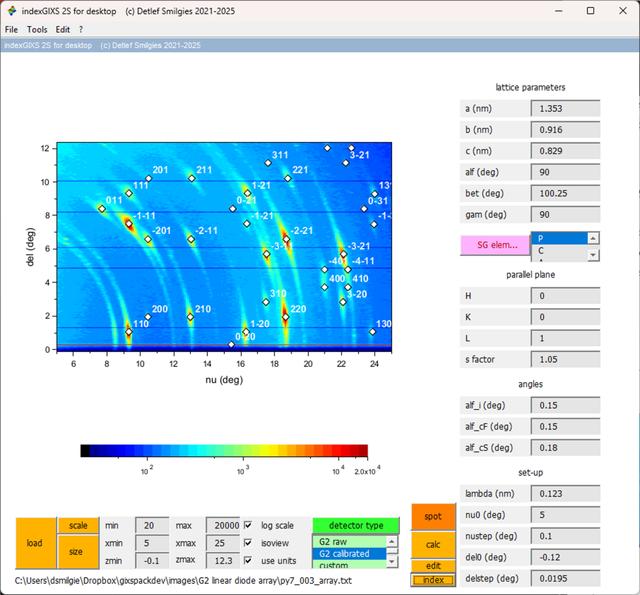
Task: Open the ? help menu
Action: (81, 29)
